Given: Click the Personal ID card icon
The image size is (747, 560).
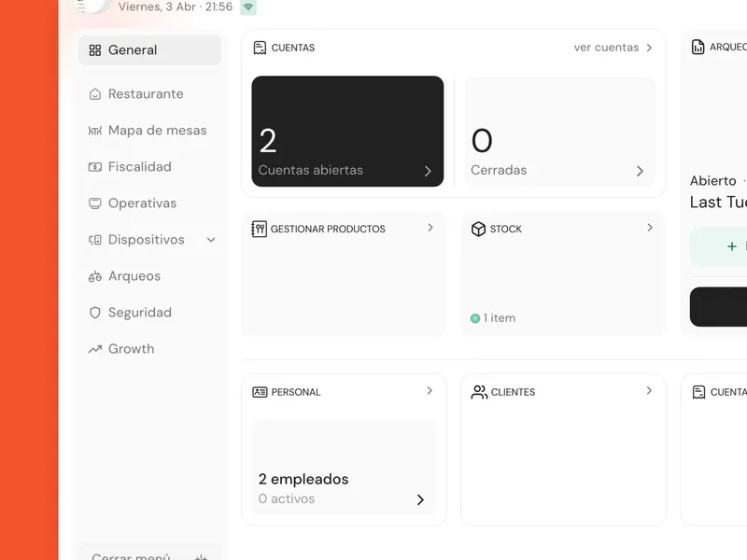Looking at the screenshot, I should click(260, 392).
